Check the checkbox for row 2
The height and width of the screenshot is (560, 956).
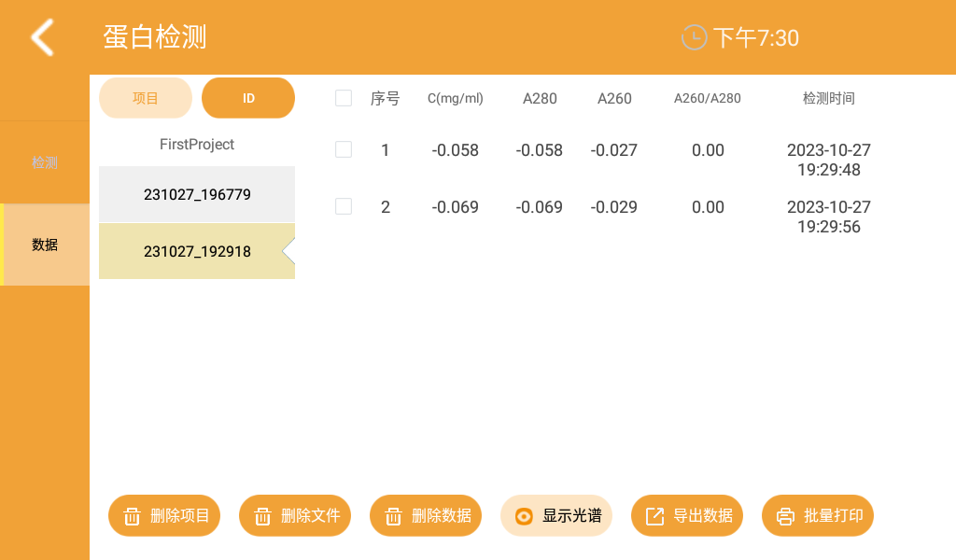point(344,206)
